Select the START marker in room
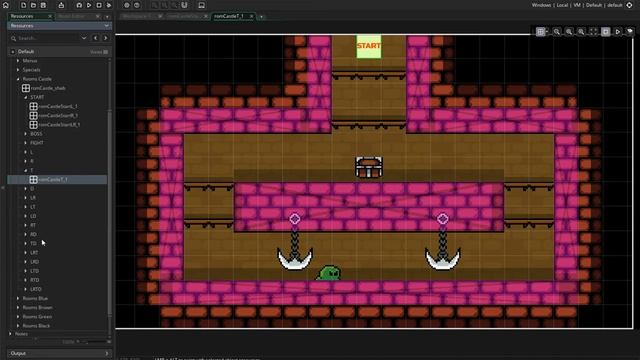640x360 pixels. 369,46
